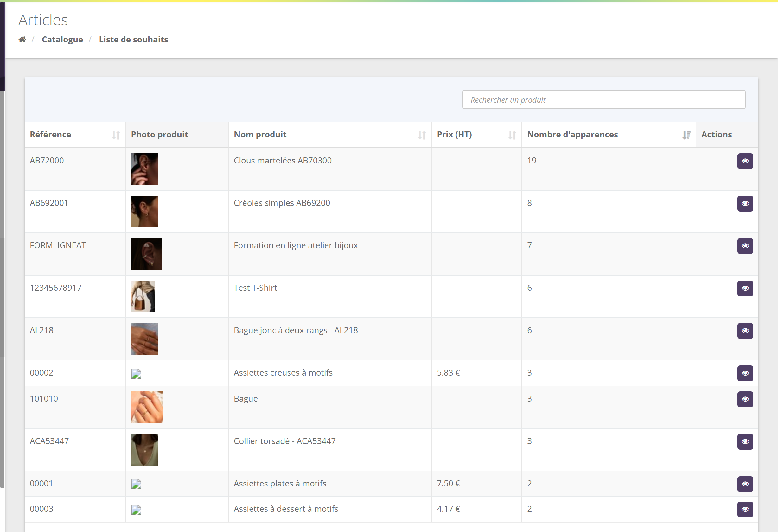Sort table by Référence column
Viewport: 778px width, 532px height.
tap(116, 135)
